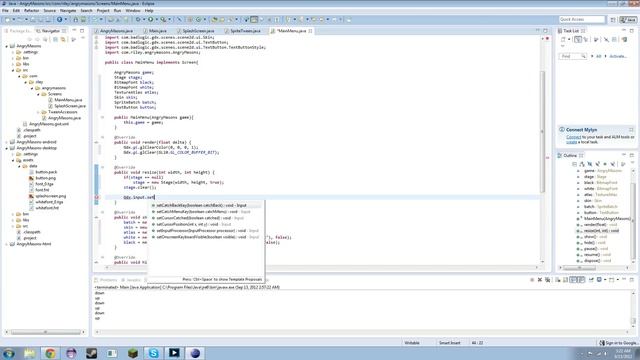Choose setCatchBackKey proposal in autocomplete
This screenshot has width=640, height=360.
(206, 205)
